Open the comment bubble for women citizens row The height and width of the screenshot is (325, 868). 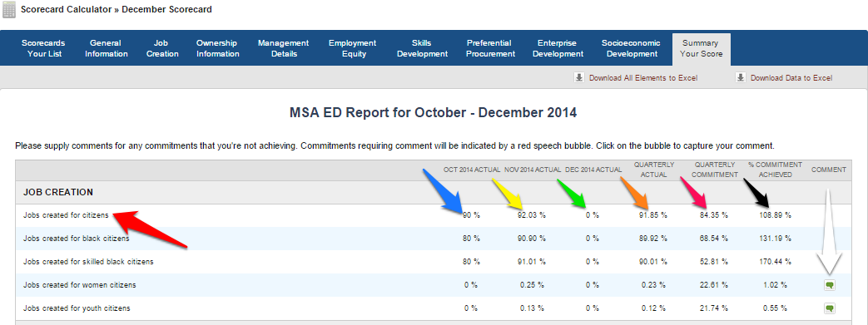pos(829,285)
